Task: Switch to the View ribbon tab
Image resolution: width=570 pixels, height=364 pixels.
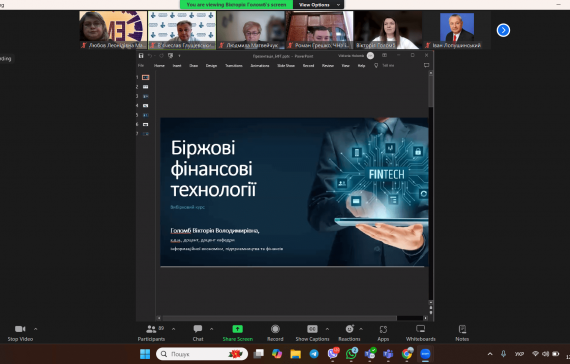Action: (x=345, y=65)
